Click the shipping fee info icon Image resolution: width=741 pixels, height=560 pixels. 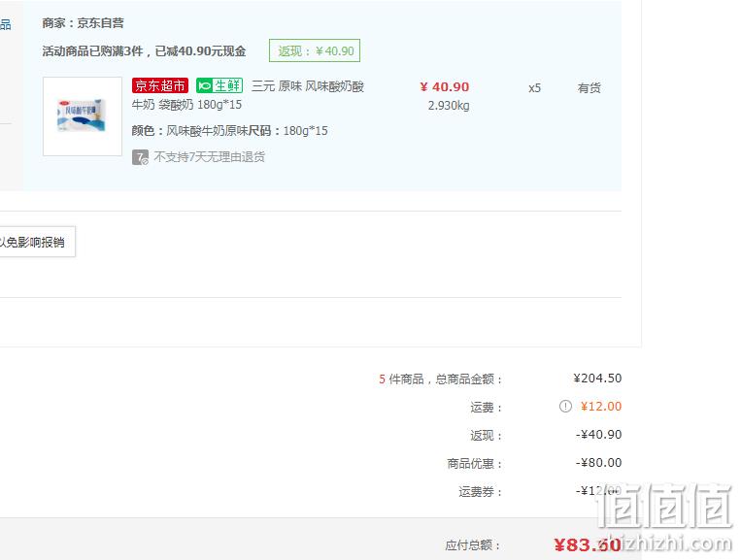[x=565, y=406]
